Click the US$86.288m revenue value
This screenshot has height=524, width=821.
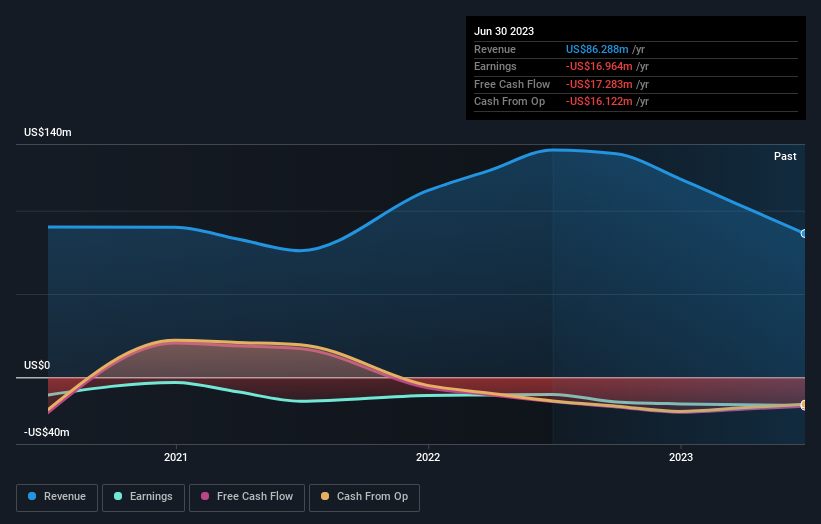[597, 49]
